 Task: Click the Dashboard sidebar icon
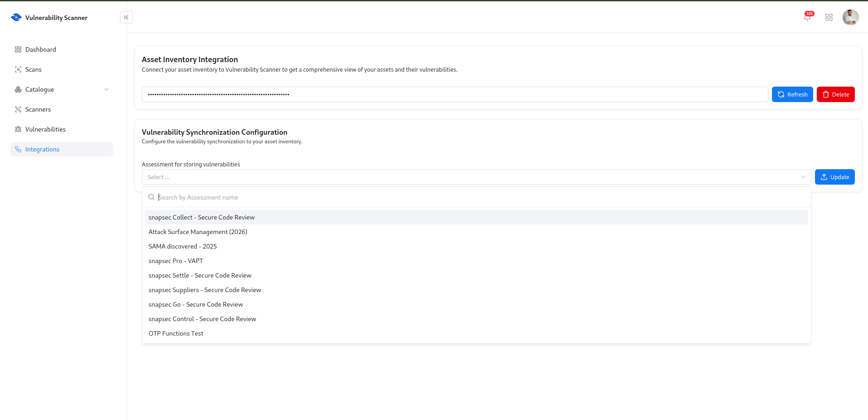click(18, 49)
